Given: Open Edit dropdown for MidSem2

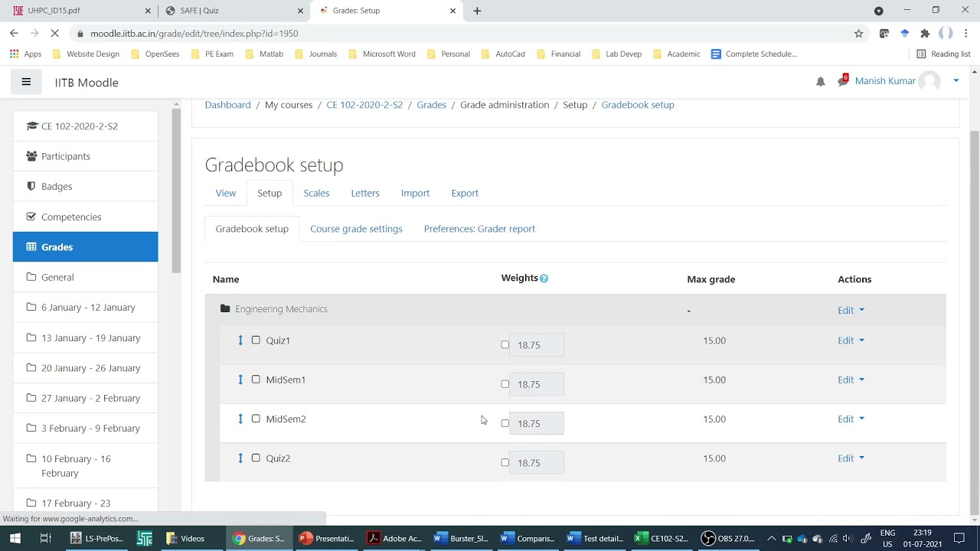Looking at the screenshot, I should 851,419.
